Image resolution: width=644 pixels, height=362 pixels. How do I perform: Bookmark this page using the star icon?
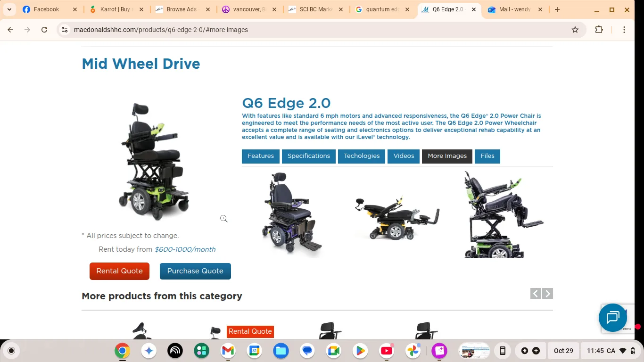tap(575, 29)
